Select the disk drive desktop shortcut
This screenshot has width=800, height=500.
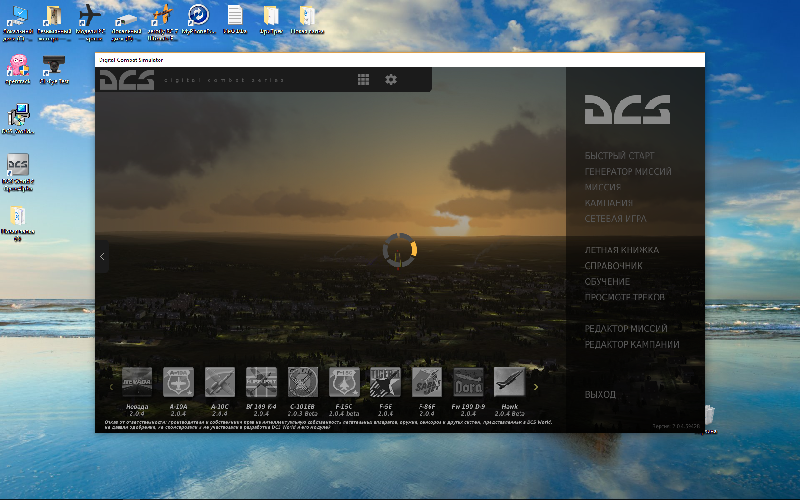tap(126, 21)
